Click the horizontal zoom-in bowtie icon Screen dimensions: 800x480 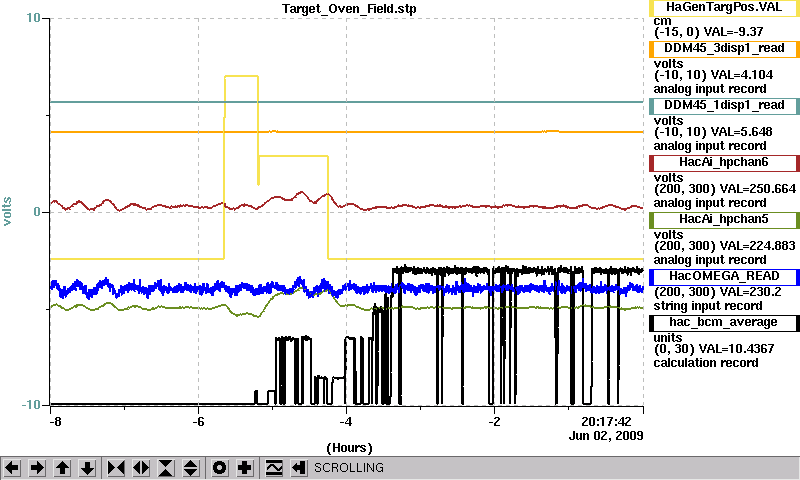point(116,468)
